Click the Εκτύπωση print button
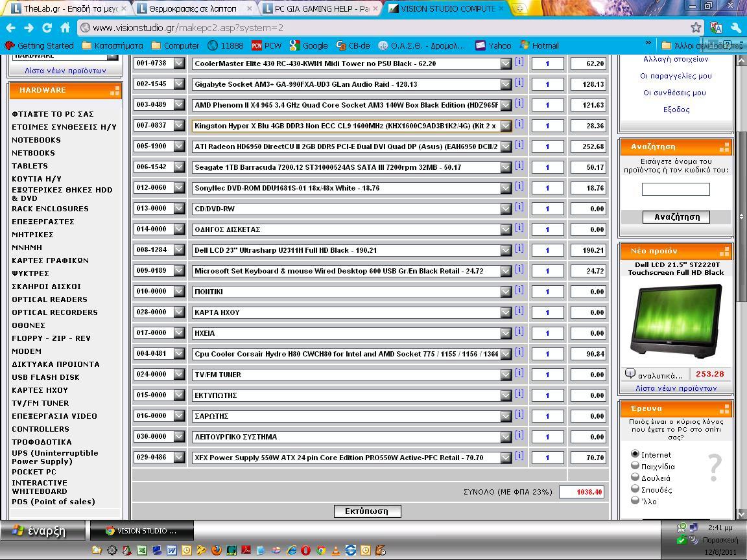The height and width of the screenshot is (560, 747). tap(367, 511)
